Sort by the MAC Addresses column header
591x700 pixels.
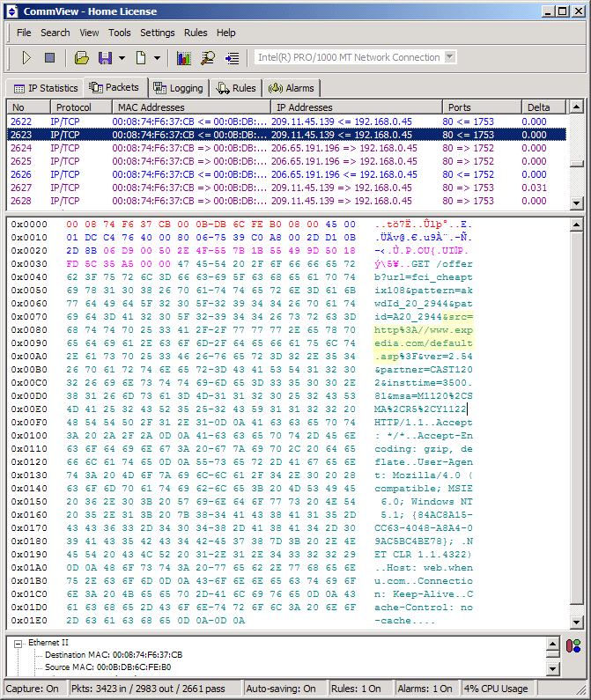pyautogui.click(x=191, y=107)
